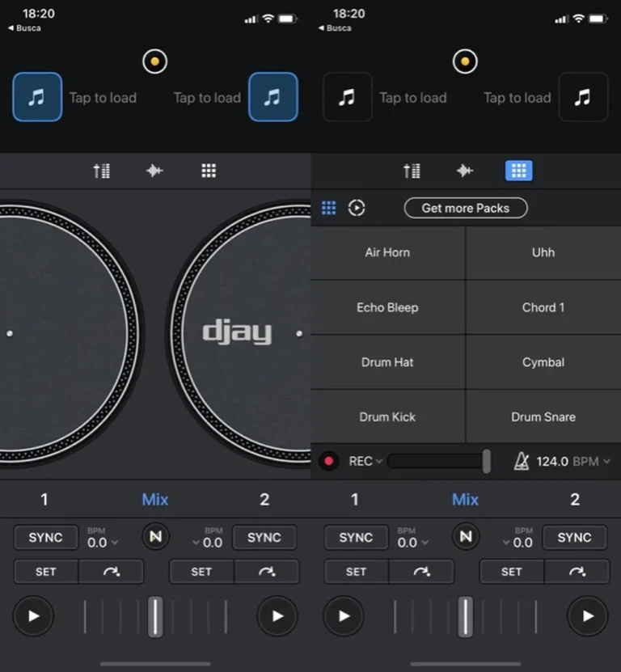Select the highlighted blue sampler grid icon
The width and height of the screenshot is (621, 672).
click(x=518, y=171)
